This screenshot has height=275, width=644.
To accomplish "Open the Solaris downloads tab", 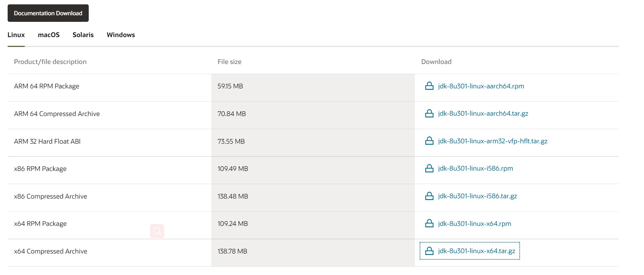I will [x=83, y=35].
